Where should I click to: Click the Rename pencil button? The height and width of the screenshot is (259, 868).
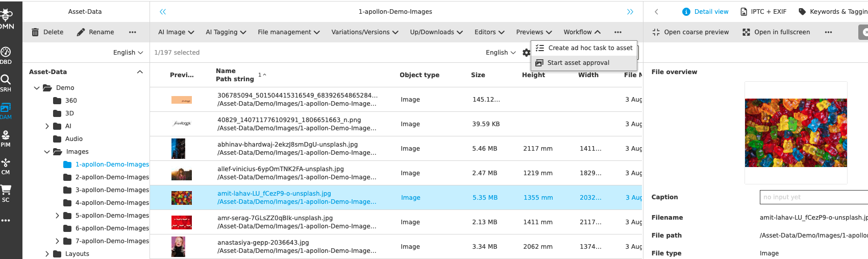pyautogui.click(x=95, y=32)
